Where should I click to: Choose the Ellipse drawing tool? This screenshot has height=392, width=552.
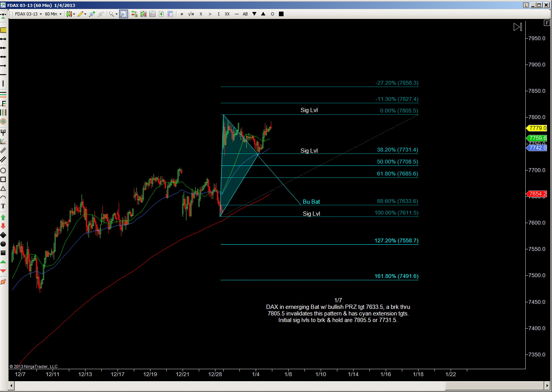pyautogui.click(x=3, y=170)
